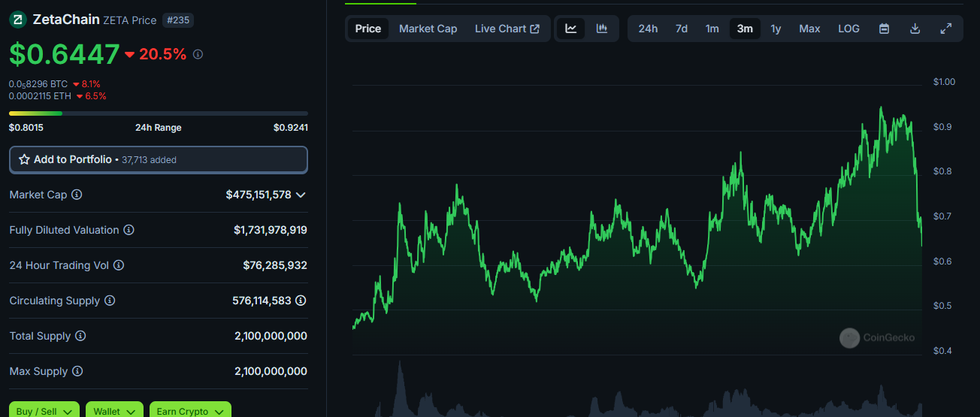Click the #235 rank badge
Image resolution: width=980 pixels, height=417 pixels.
[x=178, y=20]
